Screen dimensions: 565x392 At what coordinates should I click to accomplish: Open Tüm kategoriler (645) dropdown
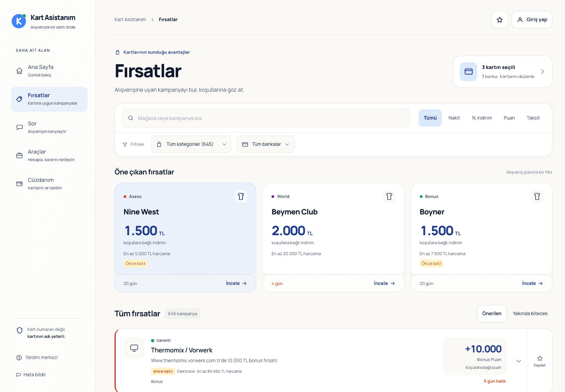(x=191, y=144)
